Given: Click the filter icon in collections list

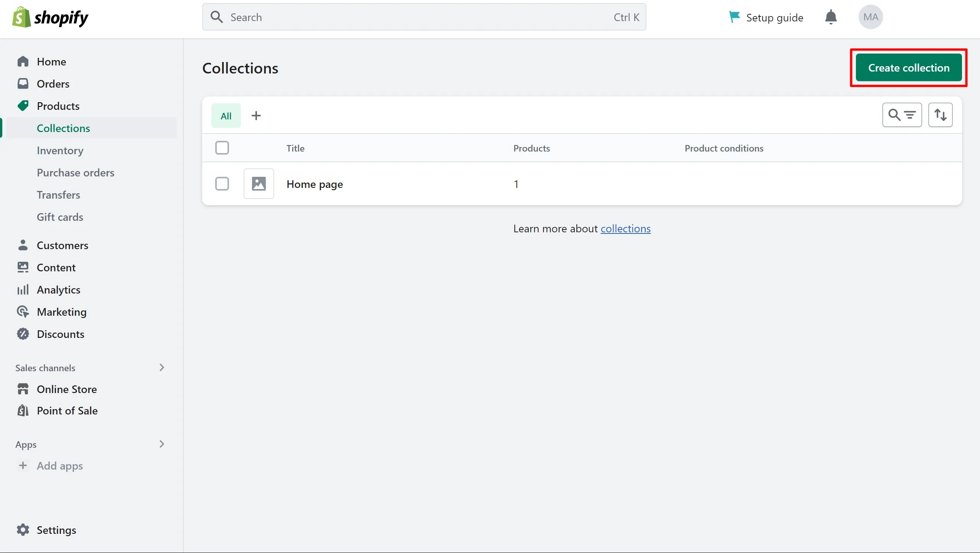Looking at the screenshot, I should (x=902, y=115).
